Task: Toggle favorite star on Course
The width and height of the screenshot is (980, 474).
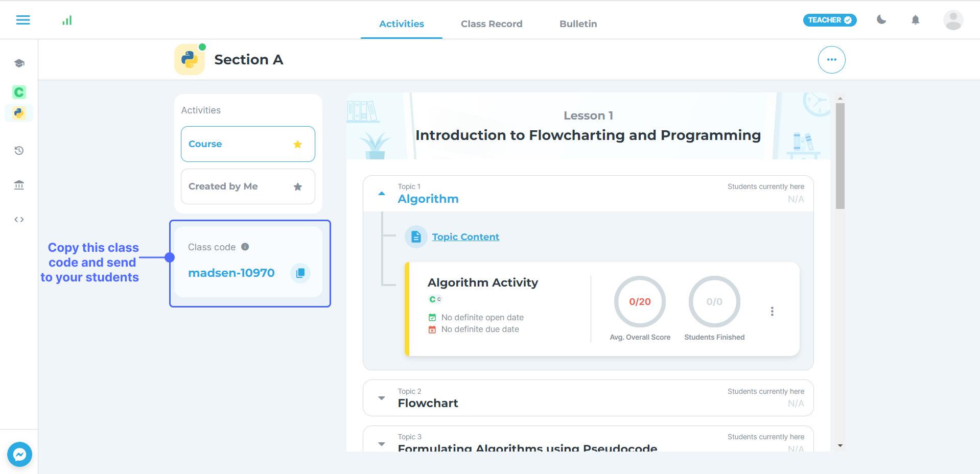Action: tap(297, 145)
